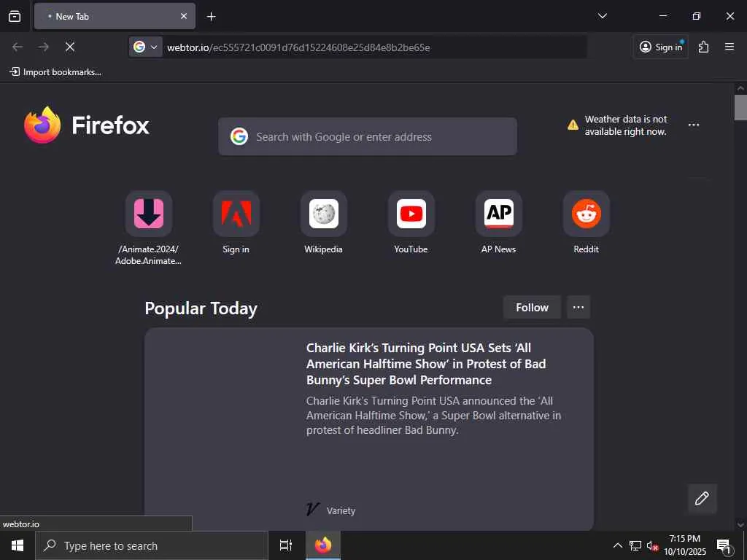Click the Firefox taskbar icon
The image size is (747, 560).
(x=323, y=545)
